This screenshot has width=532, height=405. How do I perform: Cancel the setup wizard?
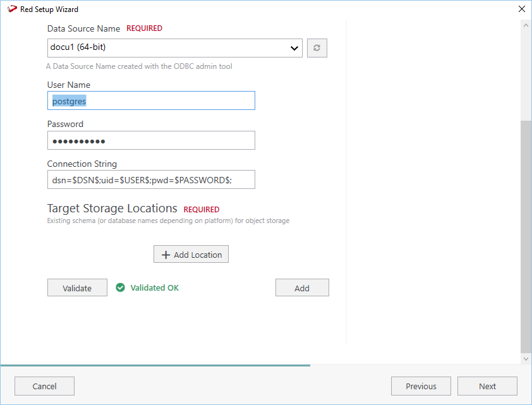coord(44,386)
